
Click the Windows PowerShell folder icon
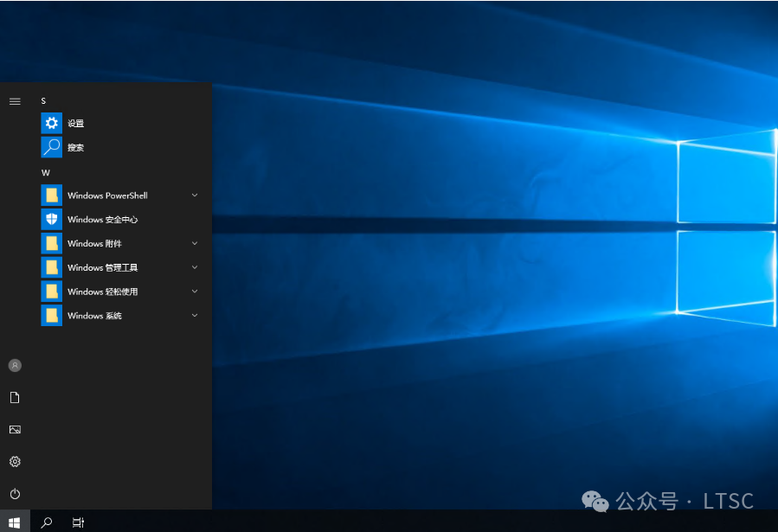(x=52, y=195)
